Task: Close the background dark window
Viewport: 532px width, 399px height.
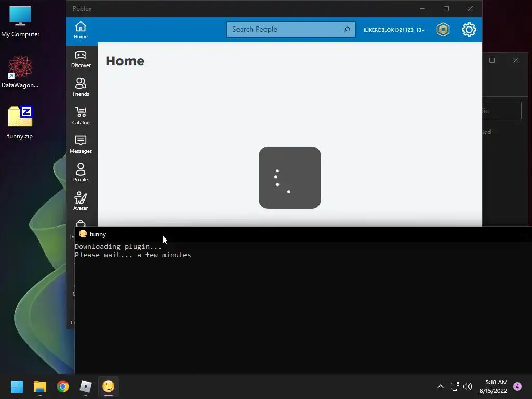Action: pos(516,60)
